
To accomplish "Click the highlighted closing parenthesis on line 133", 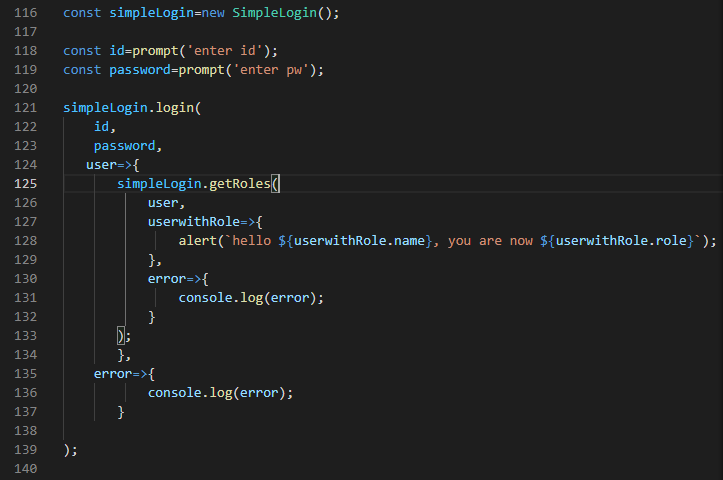I will pyautogui.click(x=121, y=336).
